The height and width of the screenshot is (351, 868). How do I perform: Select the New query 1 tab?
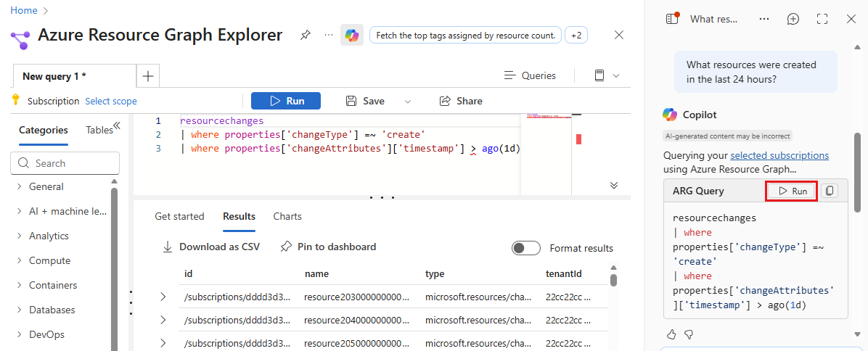tap(73, 76)
